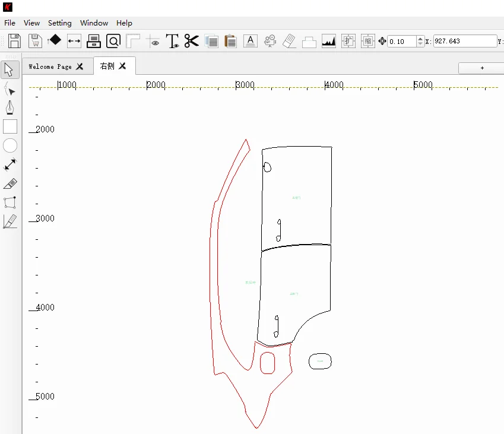Open the magnifier zoom tool
This screenshot has height=434, width=504.
click(x=113, y=41)
